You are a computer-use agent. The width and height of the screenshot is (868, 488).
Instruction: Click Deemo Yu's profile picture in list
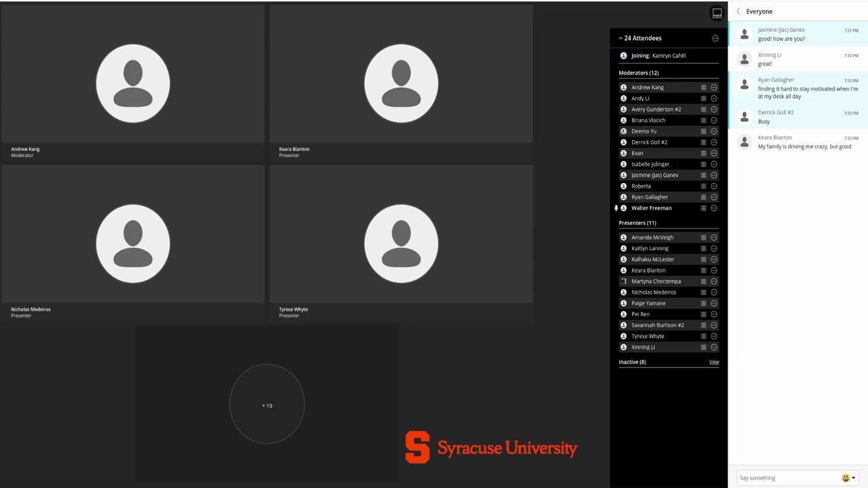[x=624, y=131]
